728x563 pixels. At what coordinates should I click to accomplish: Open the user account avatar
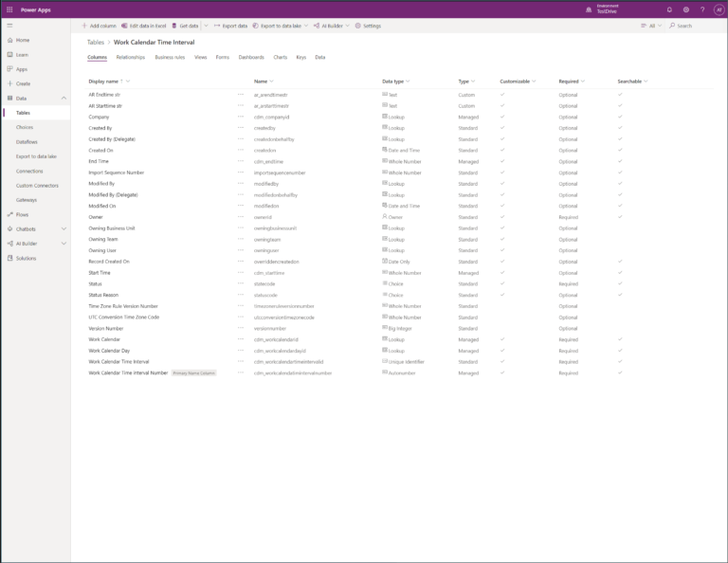pos(719,9)
